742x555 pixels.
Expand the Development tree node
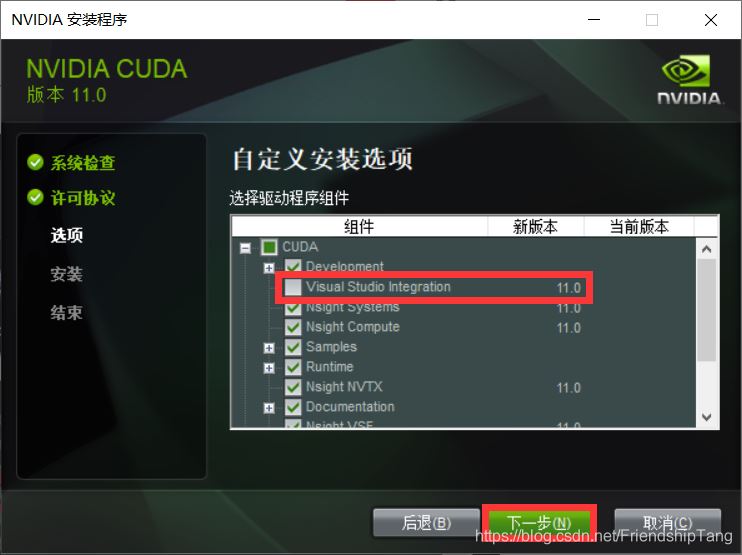[269, 268]
